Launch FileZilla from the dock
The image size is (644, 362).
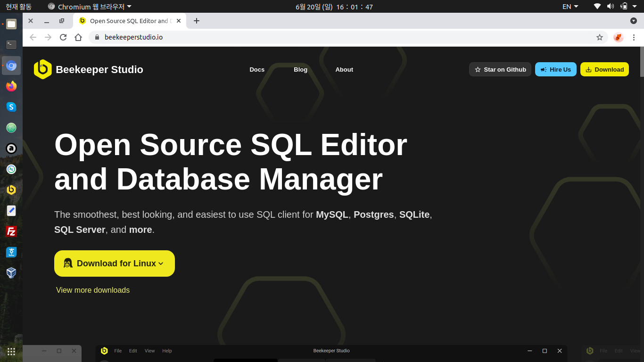coord(11,231)
